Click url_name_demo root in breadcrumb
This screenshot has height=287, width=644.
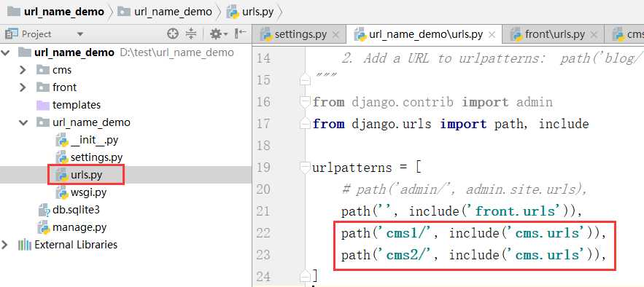click(56, 12)
